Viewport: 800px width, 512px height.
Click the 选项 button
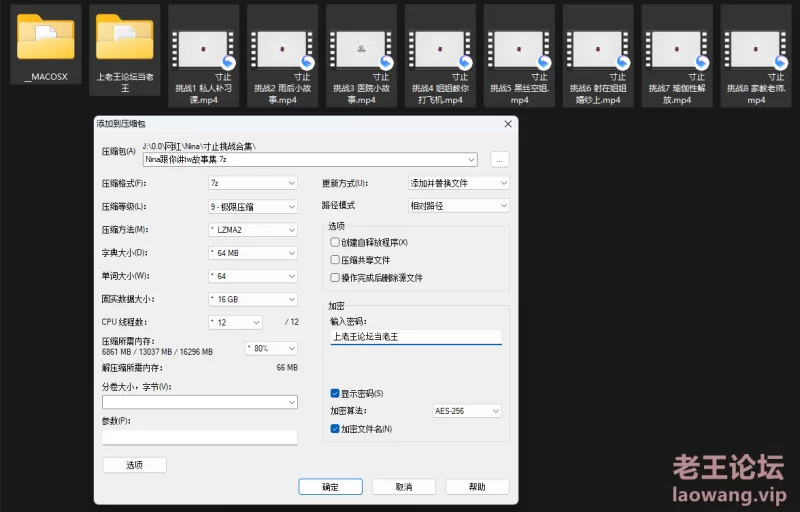point(135,465)
